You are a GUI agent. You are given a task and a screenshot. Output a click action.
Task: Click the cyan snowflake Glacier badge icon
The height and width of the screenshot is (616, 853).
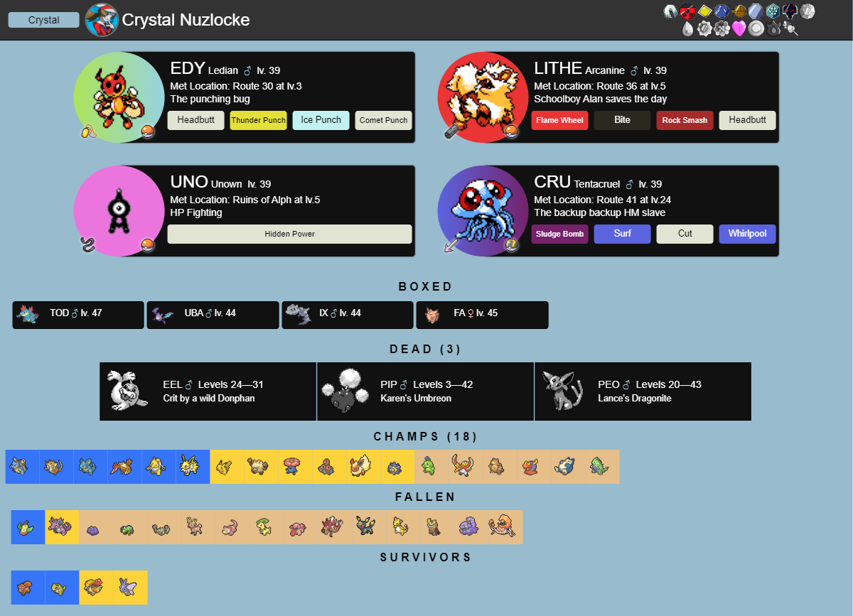pos(773,11)
